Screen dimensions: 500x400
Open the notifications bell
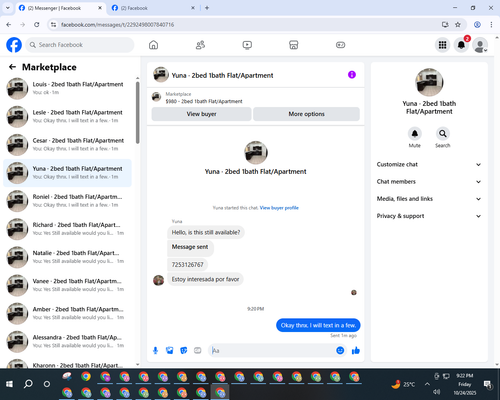[x=461, y=45]
